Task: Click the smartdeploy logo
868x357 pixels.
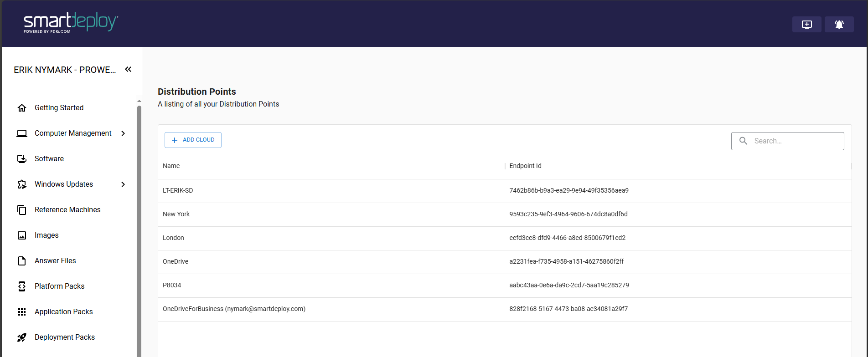Action: point(71,23)
